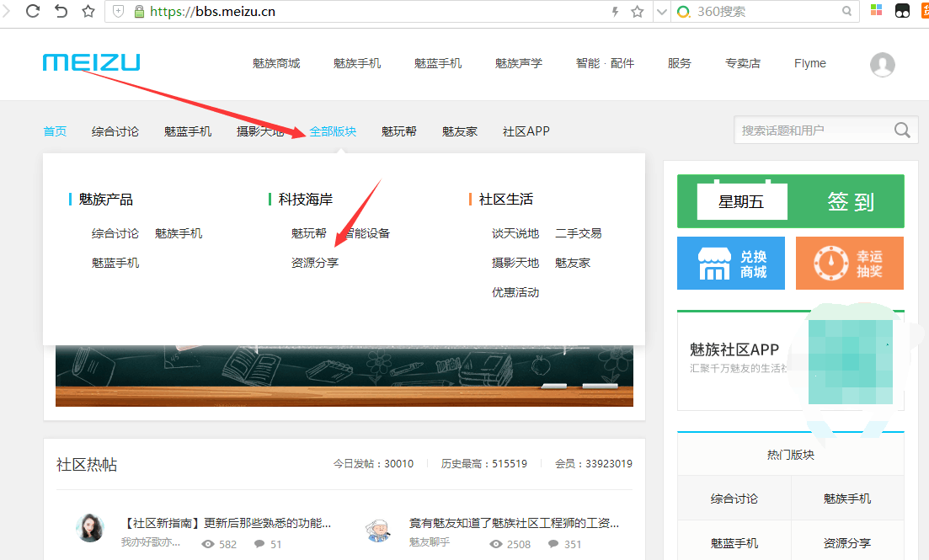Click the chalkboard banner image

click(344, 376)
